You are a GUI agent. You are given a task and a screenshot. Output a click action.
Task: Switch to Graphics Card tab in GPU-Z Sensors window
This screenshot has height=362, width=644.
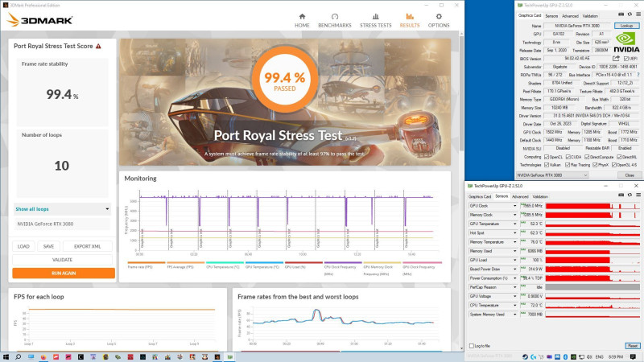pyautogui.click(x=480, y=196)
